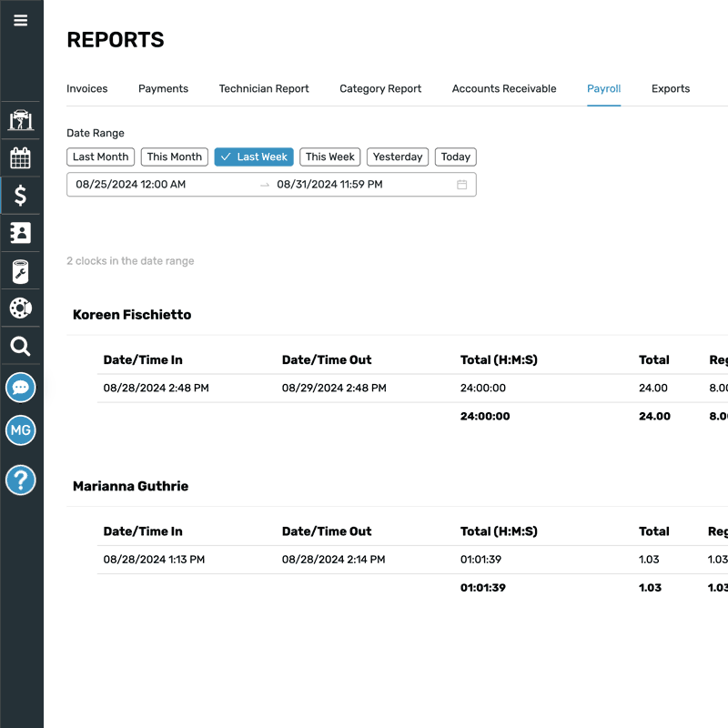Click Koreen's bold 24:00:00 summary total
The height and width of the screenshot is (728, 728).
pyautogui.click(x=485, y=416)
